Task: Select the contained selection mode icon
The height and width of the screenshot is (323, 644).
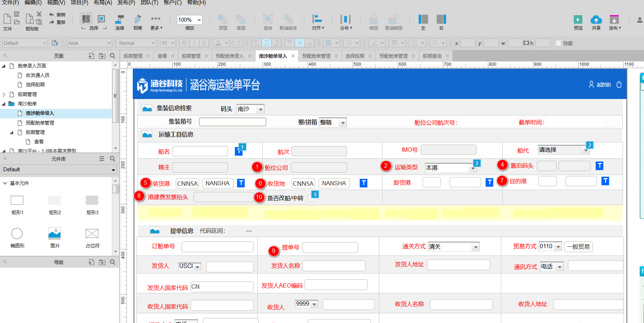Action: coord(101,18)
